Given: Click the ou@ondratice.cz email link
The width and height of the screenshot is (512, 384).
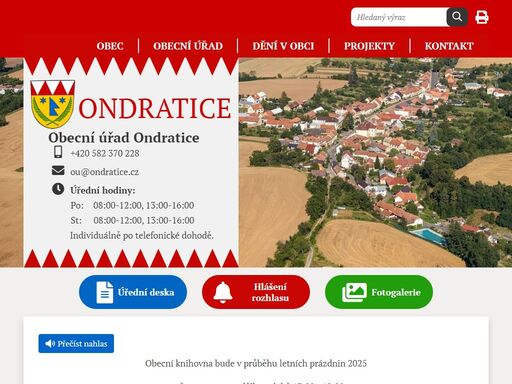Looking at the screenshot, I should coord(104,172).
